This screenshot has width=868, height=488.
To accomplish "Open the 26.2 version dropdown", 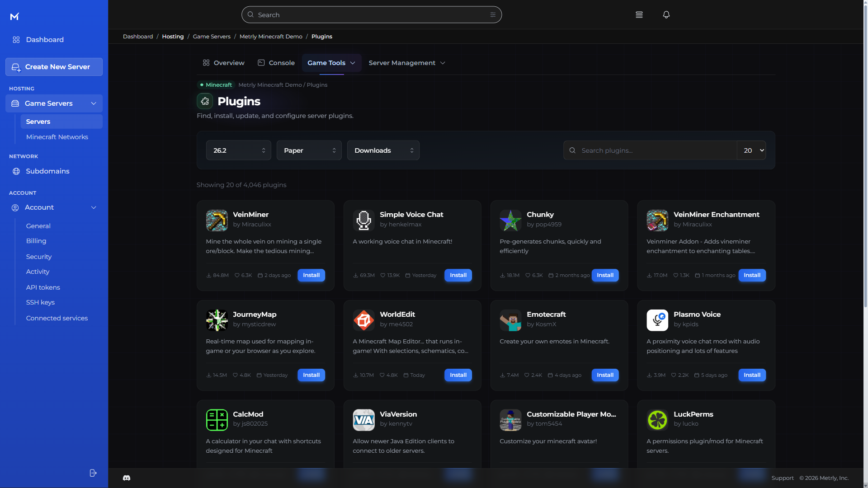I will pyautogui.click(x=239, y=150).
